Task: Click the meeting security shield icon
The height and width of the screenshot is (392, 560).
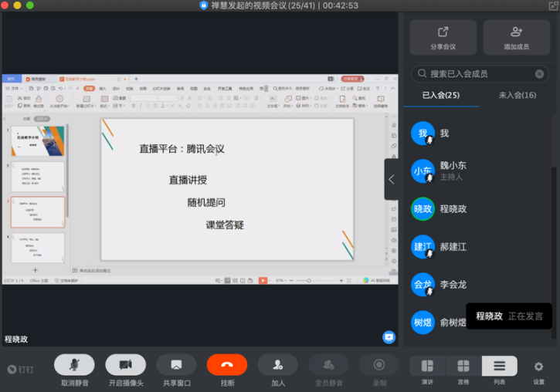Action: (204, 5)
